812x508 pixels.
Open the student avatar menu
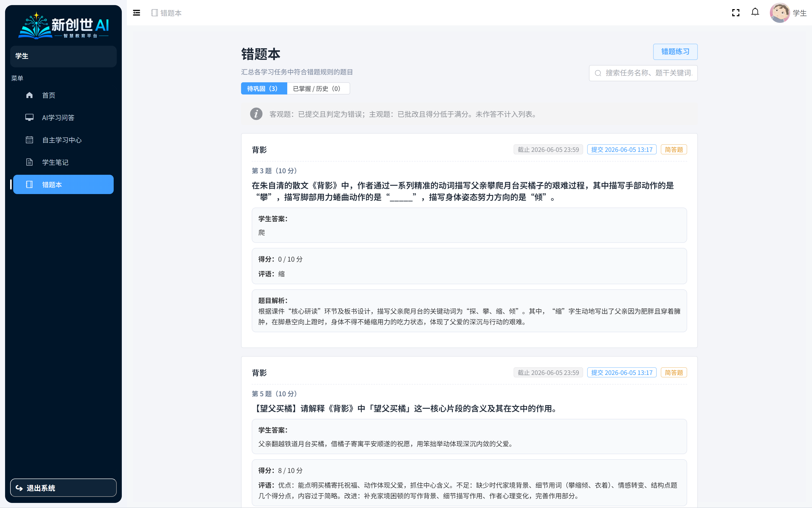[x=780, y=13]
